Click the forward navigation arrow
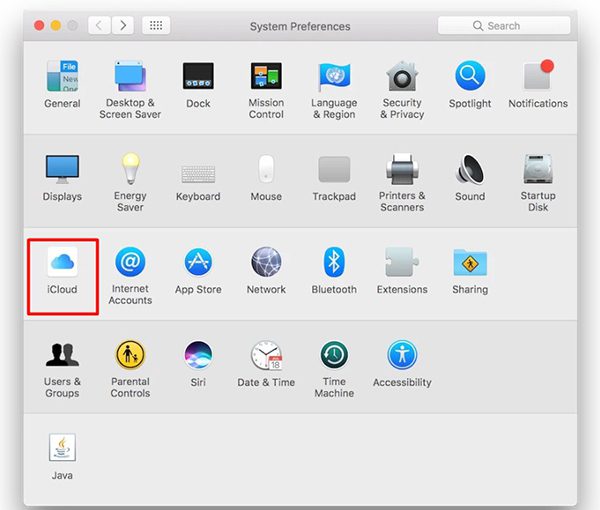 coord(122,26)
